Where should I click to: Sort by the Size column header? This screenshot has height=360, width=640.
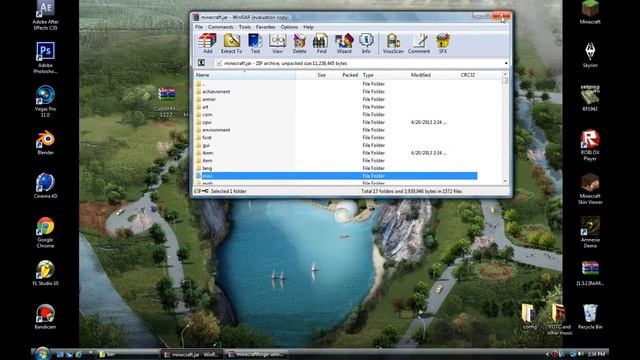coord(312,75)
